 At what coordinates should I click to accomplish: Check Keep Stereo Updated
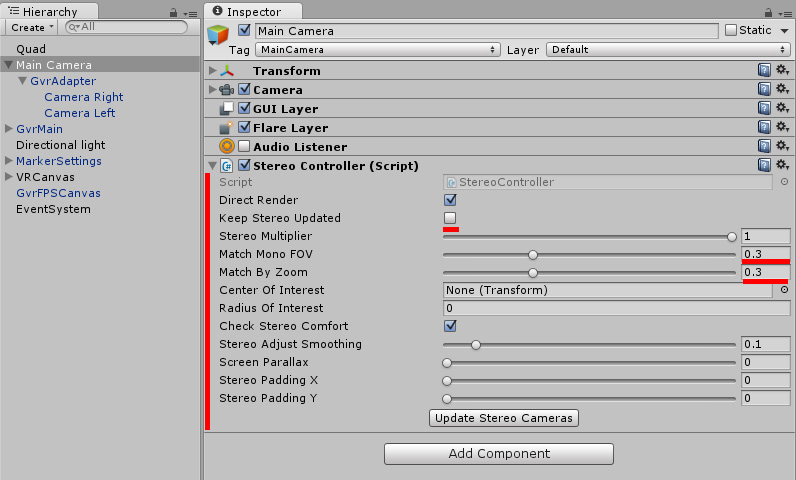pos(450,218)
